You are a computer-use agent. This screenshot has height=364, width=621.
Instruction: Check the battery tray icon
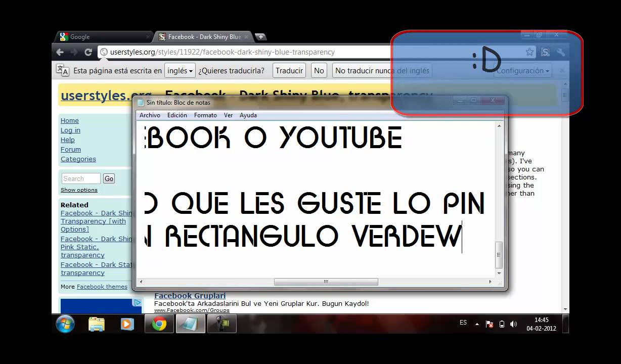click(x=502, y=324)
